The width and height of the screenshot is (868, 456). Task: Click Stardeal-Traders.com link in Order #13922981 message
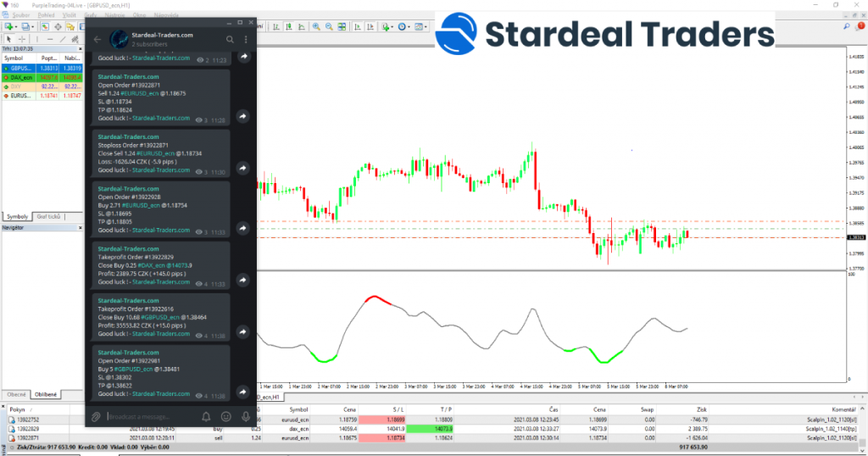coord(161,394)
